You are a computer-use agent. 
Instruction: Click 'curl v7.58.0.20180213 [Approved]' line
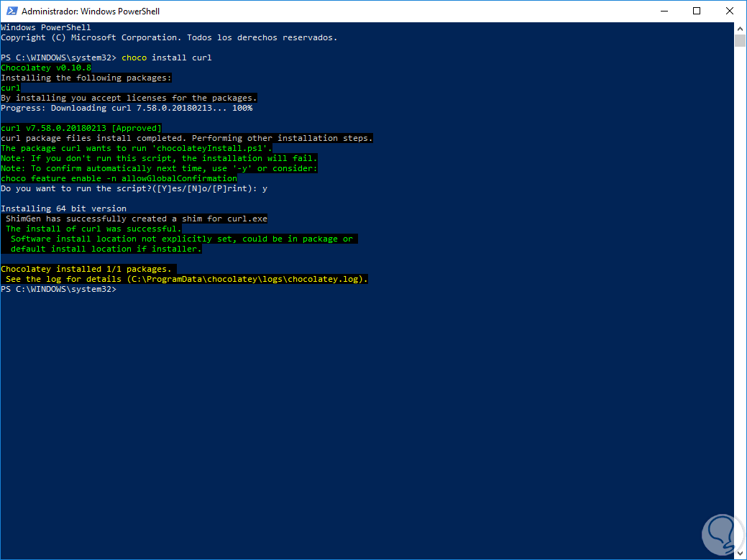tap(81, 128)
